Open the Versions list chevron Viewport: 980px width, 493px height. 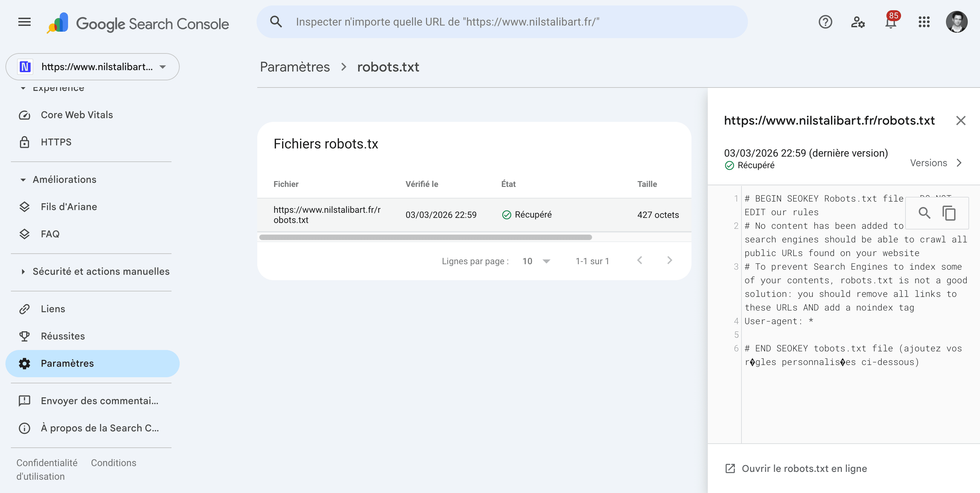(959, 163)
